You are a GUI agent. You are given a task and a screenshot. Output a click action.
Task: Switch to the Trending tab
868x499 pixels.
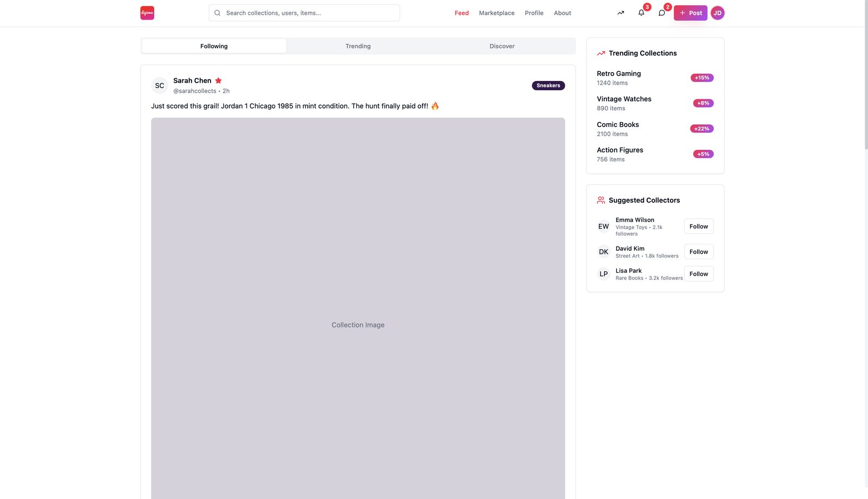tap(358, 46)
